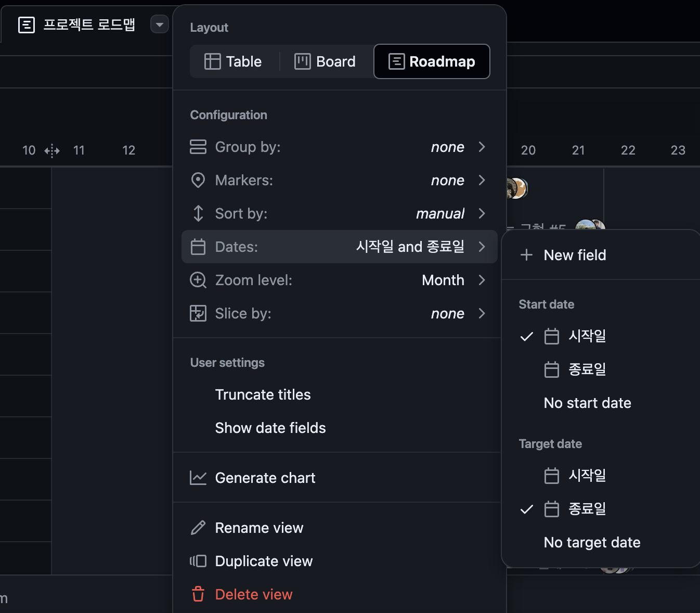The image size is (700, 613).
Task: Choose No target date
Action: coord(601,542)
